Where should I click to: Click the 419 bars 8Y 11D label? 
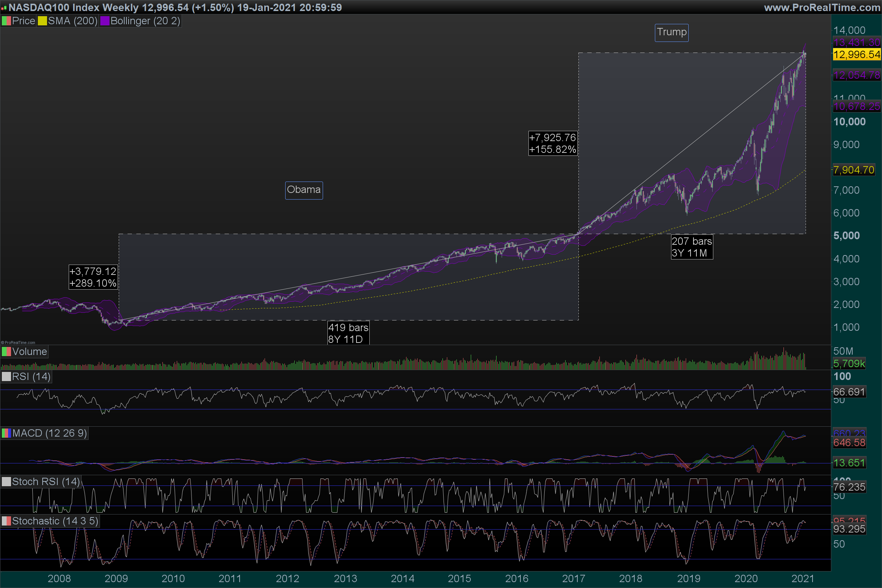tap(348, 333)
